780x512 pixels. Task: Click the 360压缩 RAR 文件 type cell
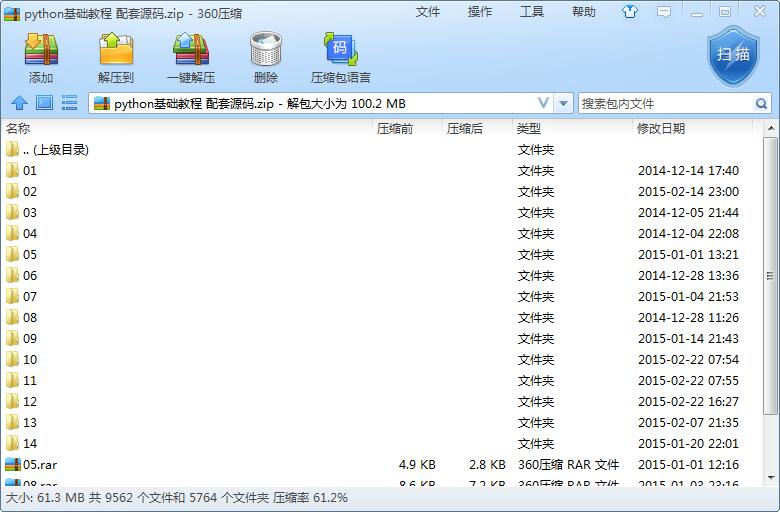[568, 464]
